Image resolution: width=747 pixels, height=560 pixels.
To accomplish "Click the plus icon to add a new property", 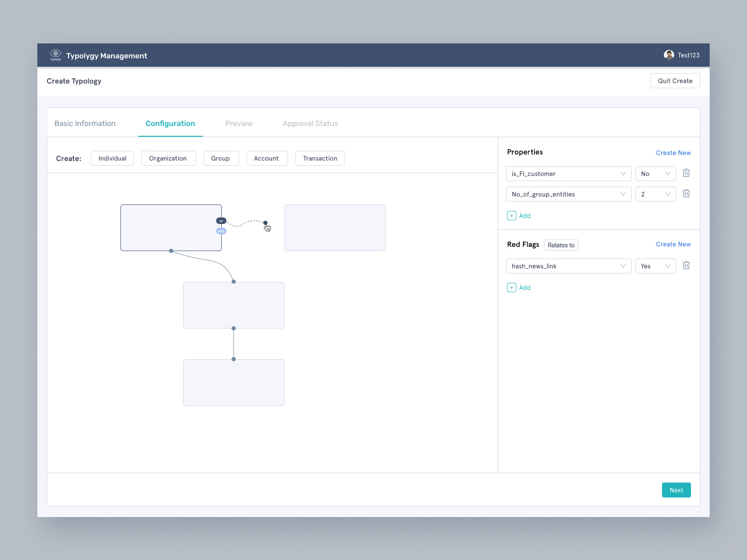I will tap(512, 216).
